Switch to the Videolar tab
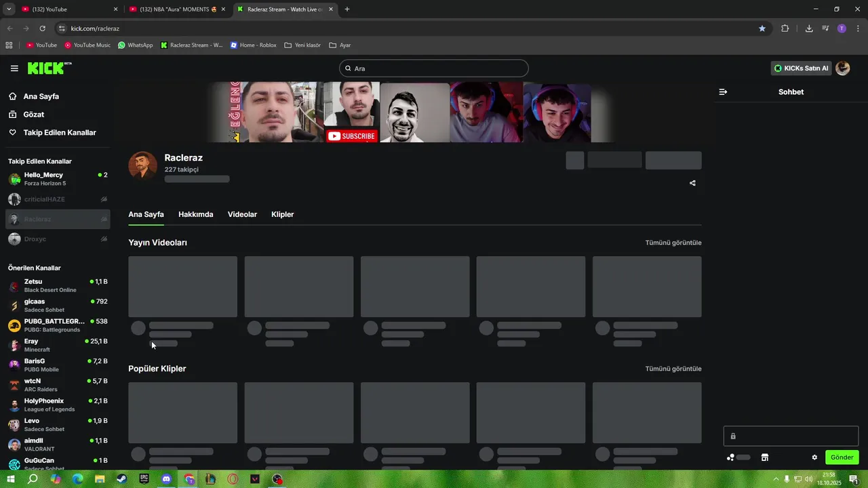Viewport: 868px width, 488px height. click(242, 214)
